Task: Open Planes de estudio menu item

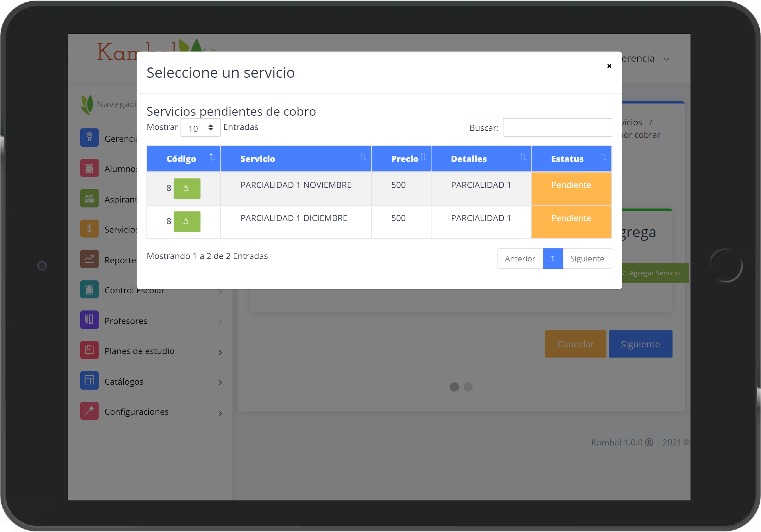Action: 139,351
